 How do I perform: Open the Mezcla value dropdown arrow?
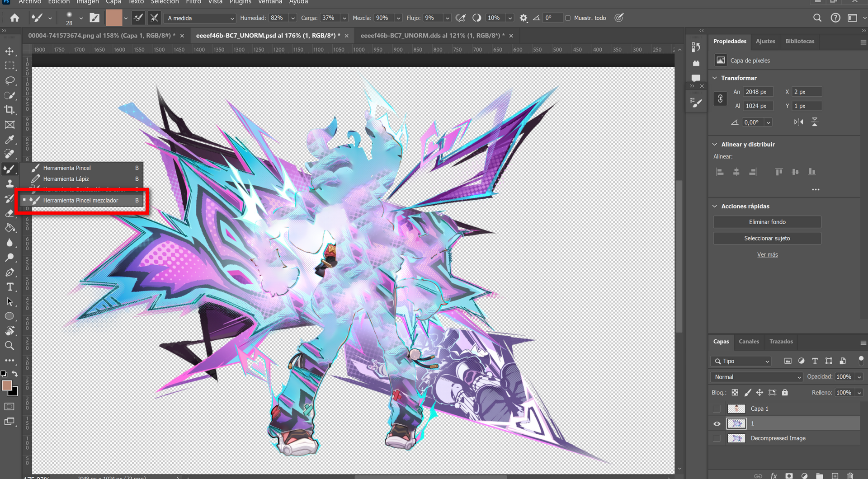(x=398, y=18)
